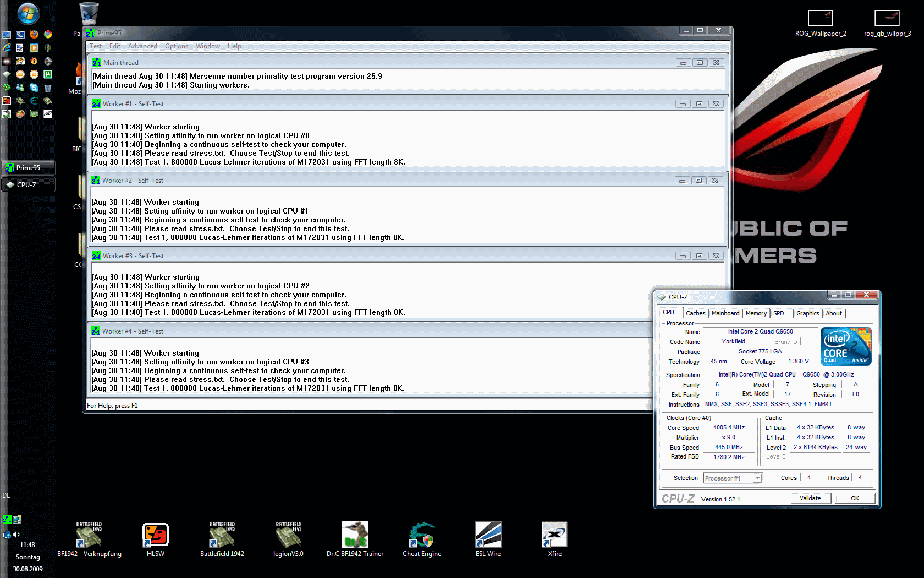Minimize the Main thread child window
924x578 pixels.
point(683,63)
